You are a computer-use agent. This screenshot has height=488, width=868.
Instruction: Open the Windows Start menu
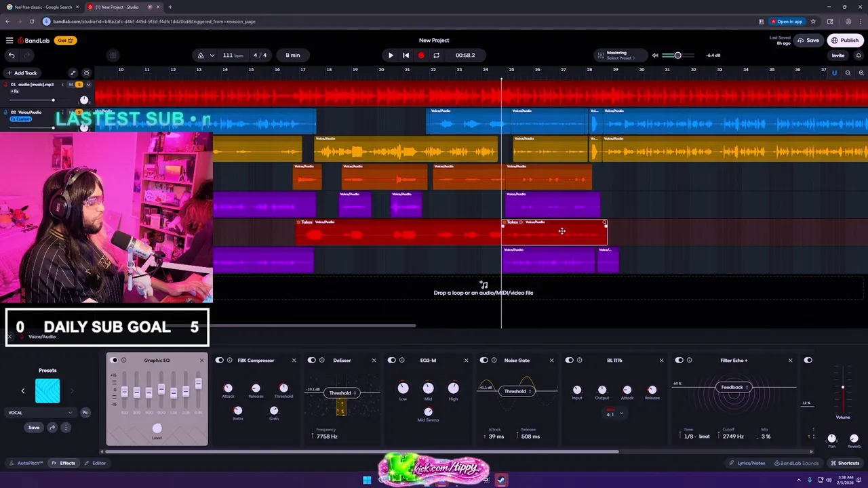[367, 480]
